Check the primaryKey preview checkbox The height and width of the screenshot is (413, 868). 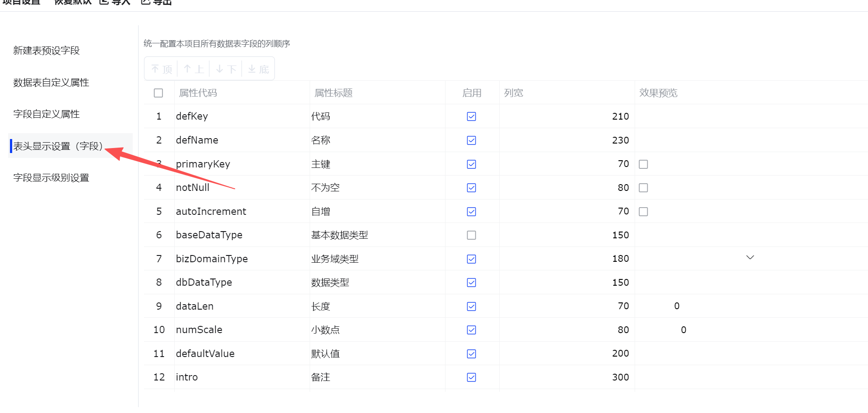[643, 164]
